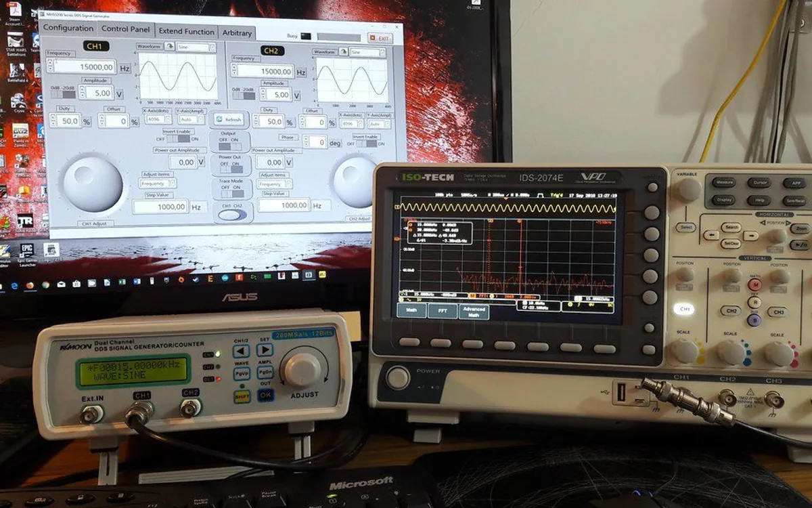812x508 pixels.
Task: Click the CH2 waveform picker icon
Action: (x=343, y=51)
